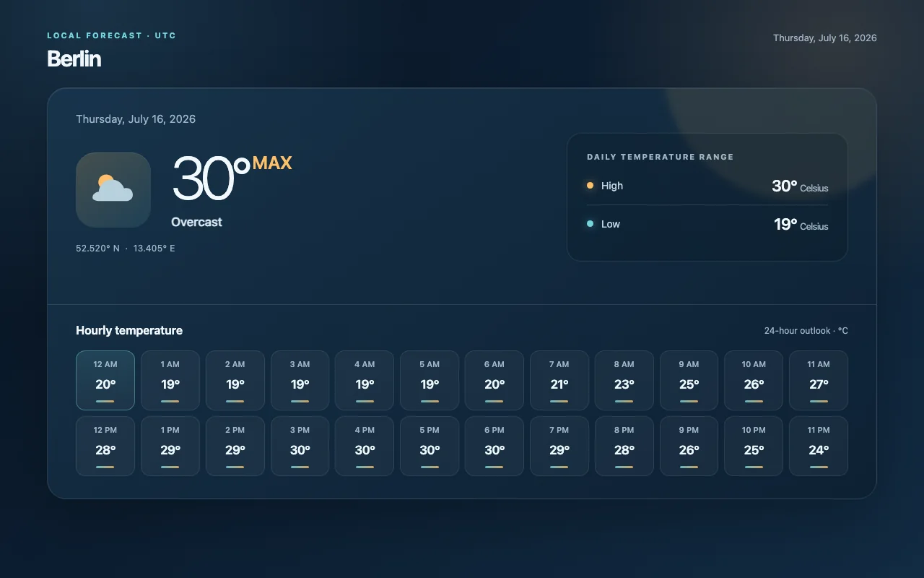This screenshot has width=924, height=578.
Task: Select the 12 AM hourly card
Action: [105, 380]
